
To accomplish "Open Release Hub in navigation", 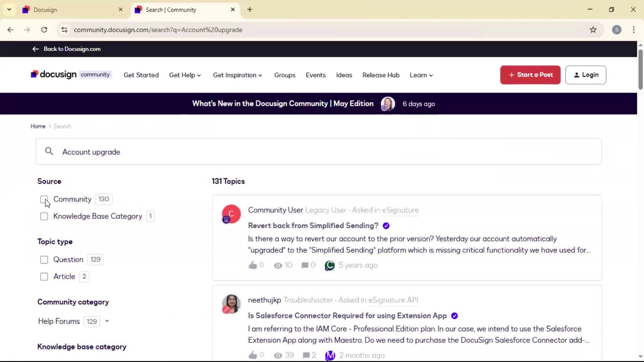I will click(x=381, y=75).
